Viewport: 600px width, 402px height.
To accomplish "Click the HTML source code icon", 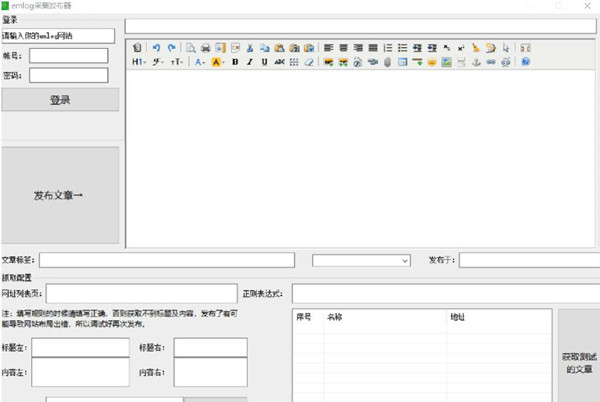I will pyautogui.click(x=137, y=47).
